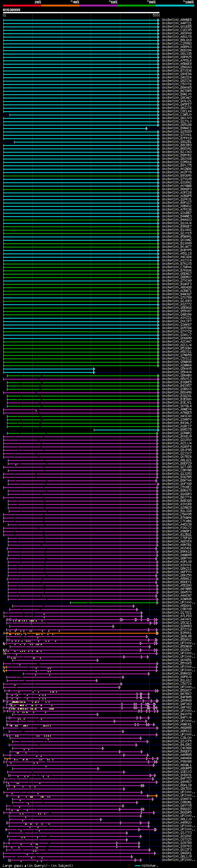The width and height of the screenshot is (197, 868).
Task: Click the orange ~40% identity color band
Action: point(60,6)
